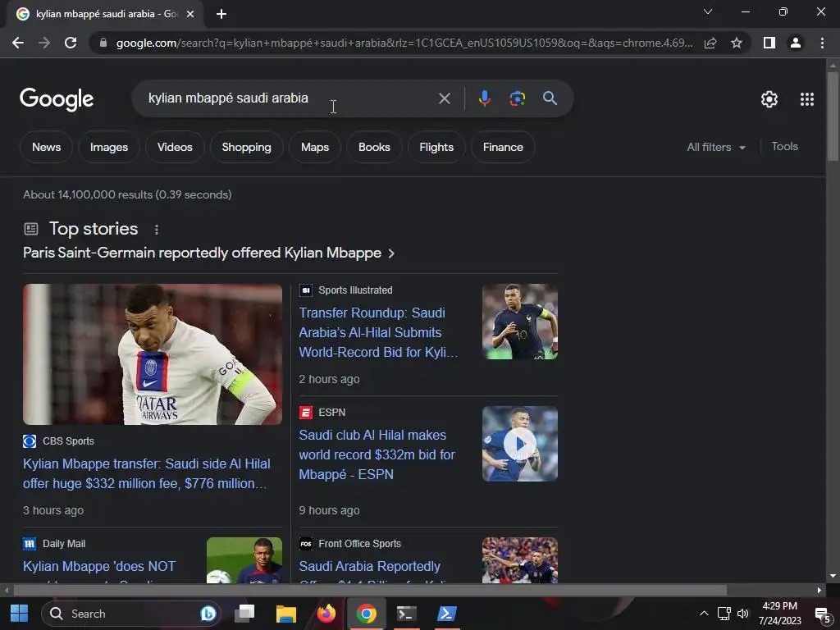Screen dimensions: 840x630
Task: Open the Chrome three-dot menu
Action: 822,43
